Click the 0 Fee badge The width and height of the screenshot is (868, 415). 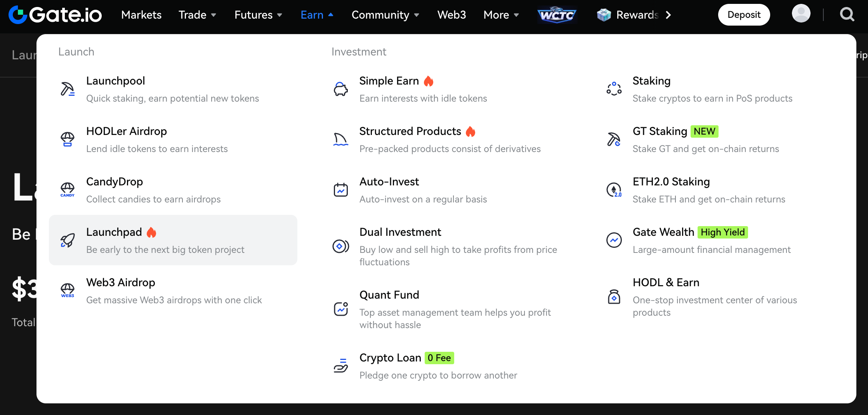[439, 358]
